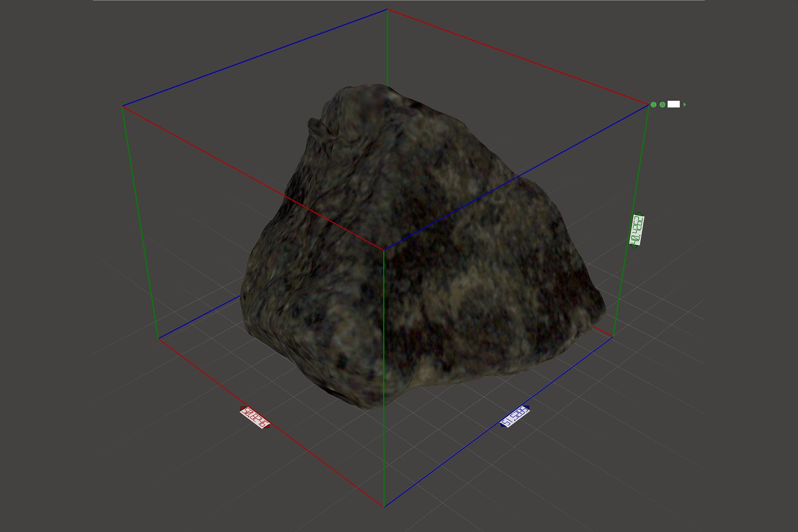The image size is (798, 532).
Task: Select the green dimension label 40.4282
Action: click(637, 230)
